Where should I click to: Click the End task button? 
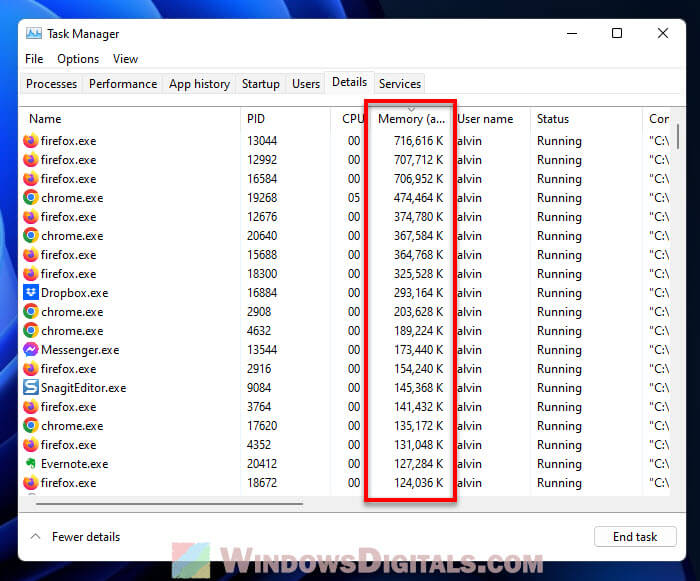coord(635,536)
